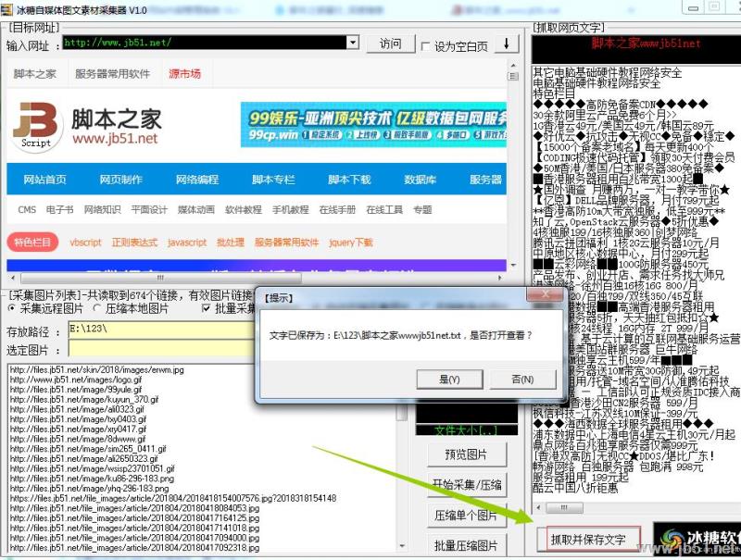
Task: Select erwm.jpg entry in image list
Action: pos(96,369)
